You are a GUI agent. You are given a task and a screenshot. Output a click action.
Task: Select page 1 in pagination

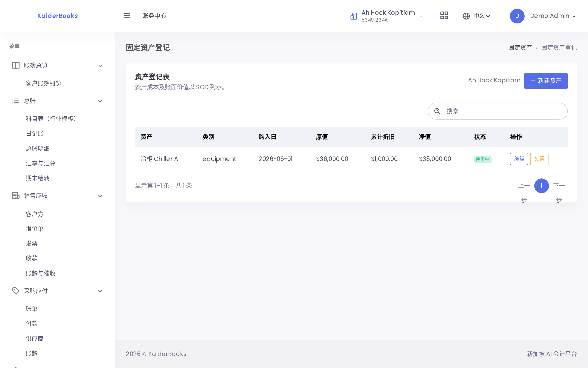click(x=541, y=186)
